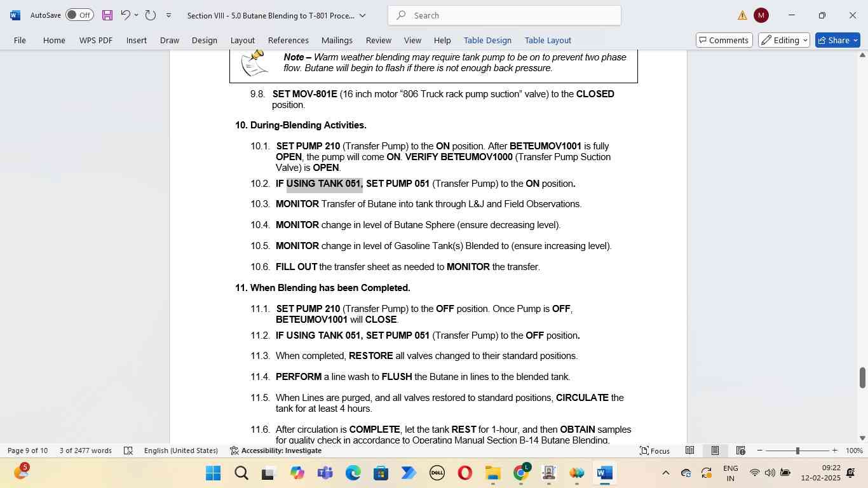Open Power Automate from taskbar

pyautogui.click(x=409, y=473)
